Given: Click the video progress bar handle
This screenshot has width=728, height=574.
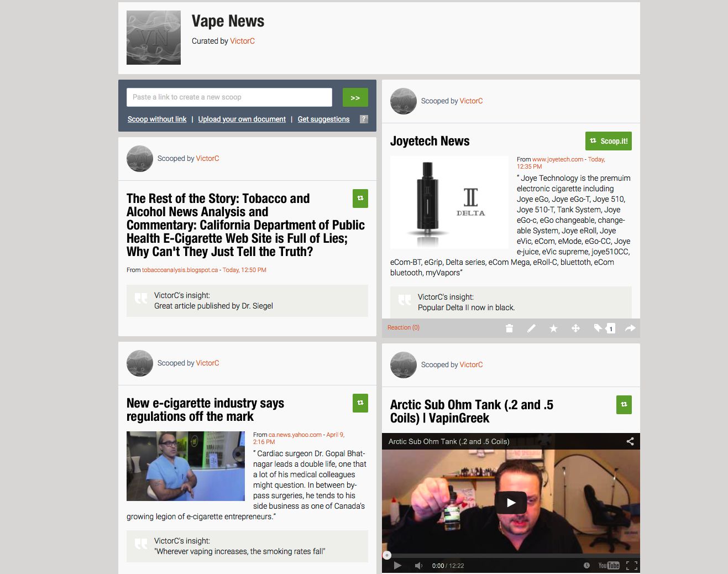Looking at the screenshot, I should click(x=387, y=555).
